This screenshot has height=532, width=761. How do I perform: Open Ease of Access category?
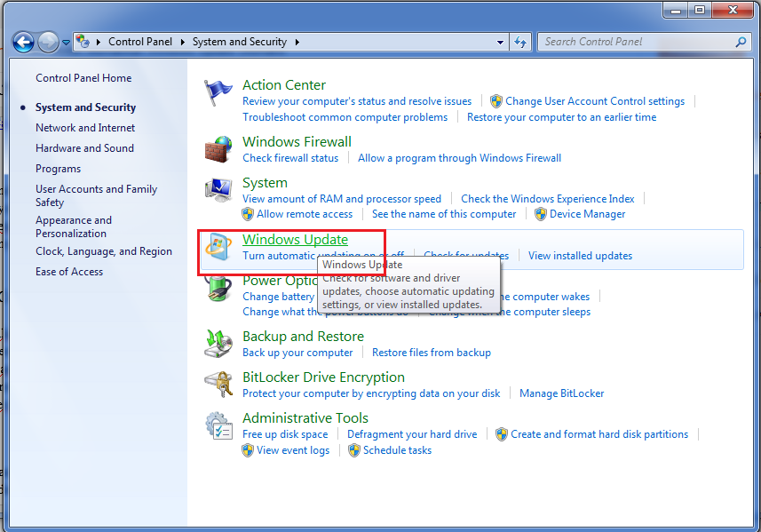69,272
